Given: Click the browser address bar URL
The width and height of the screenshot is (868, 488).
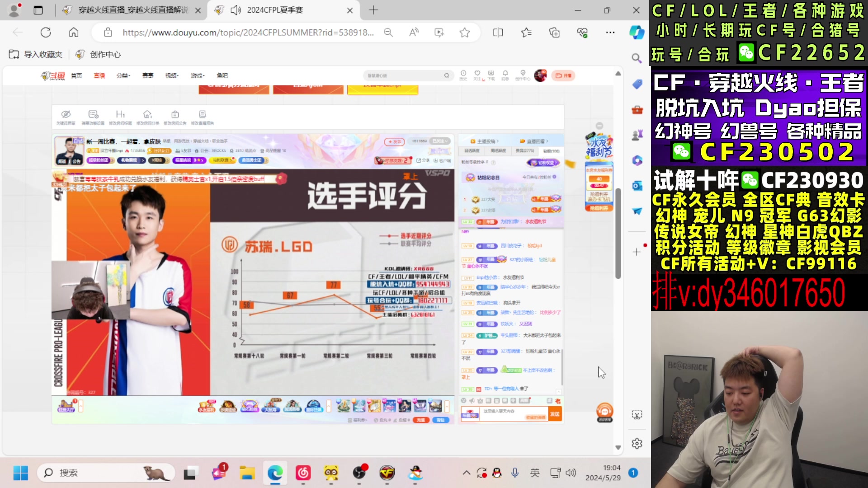Looking at the screenshot, I should [x=248, y=33].
